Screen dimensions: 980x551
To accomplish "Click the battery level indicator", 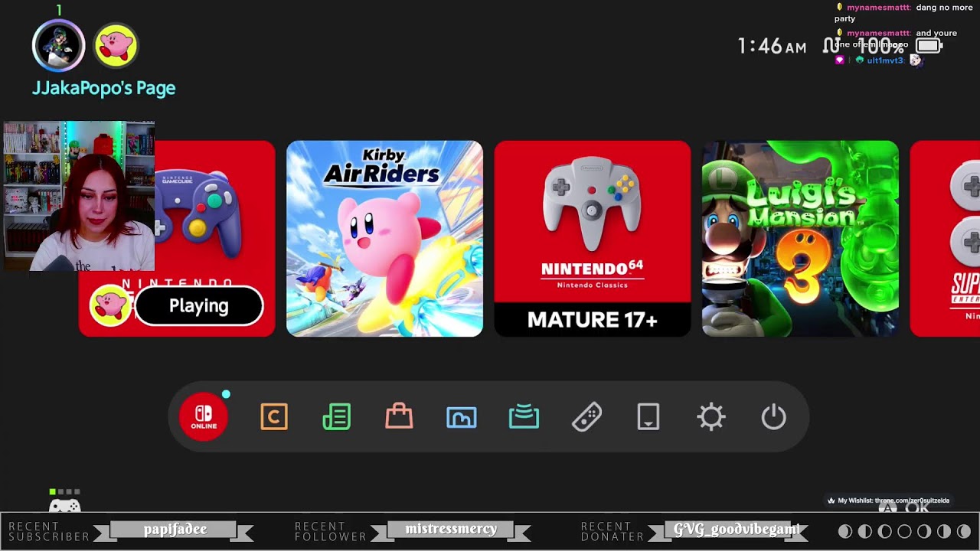I will pos(928,45).
